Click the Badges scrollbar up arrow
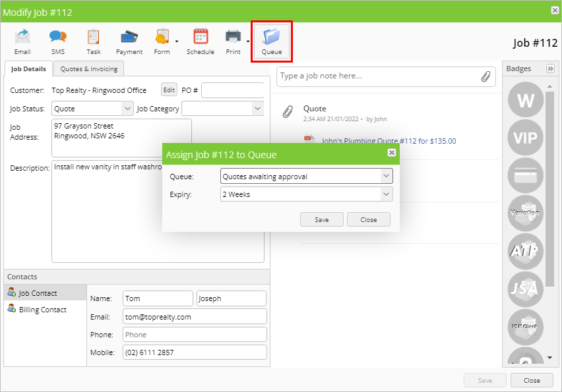Viewport: 562px width, 392px height. coord(550,86)
